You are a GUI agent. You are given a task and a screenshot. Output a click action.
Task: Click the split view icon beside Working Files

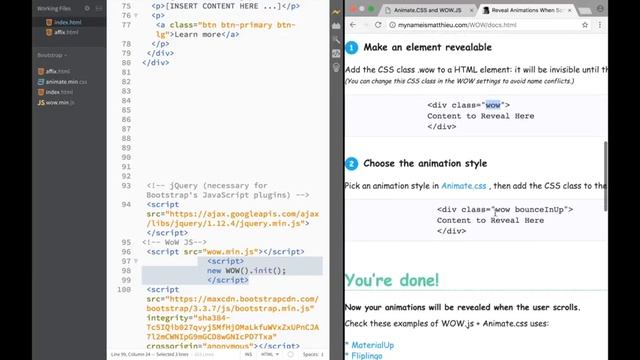pos(99,8)
